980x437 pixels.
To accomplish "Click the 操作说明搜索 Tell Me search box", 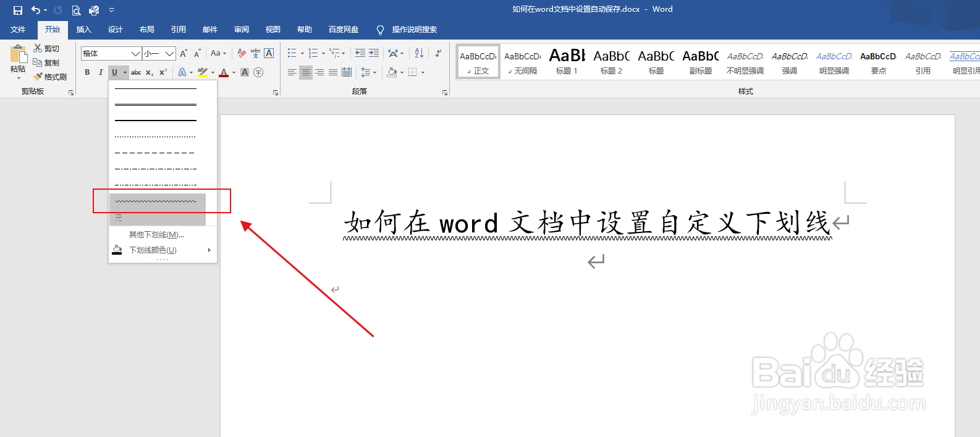I will 414,30.
